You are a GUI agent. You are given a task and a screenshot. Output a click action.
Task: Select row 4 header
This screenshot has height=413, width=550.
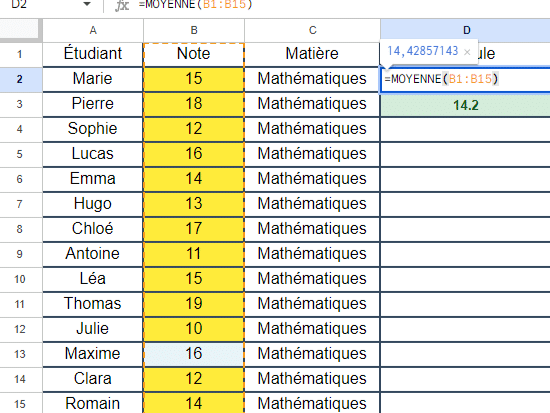tap(20, 129)
